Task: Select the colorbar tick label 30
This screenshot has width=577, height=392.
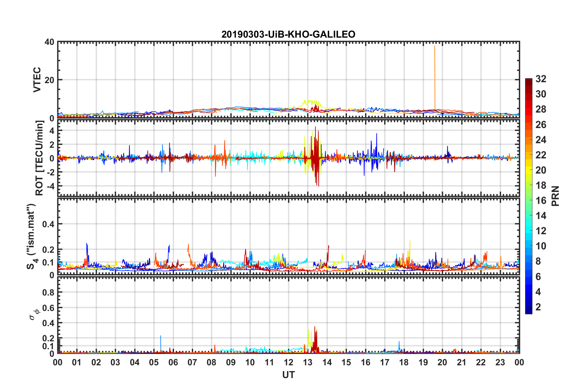Action: 541,94
